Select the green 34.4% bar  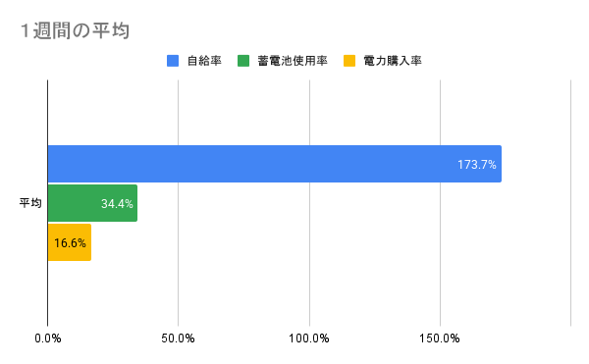pos(92,203)
